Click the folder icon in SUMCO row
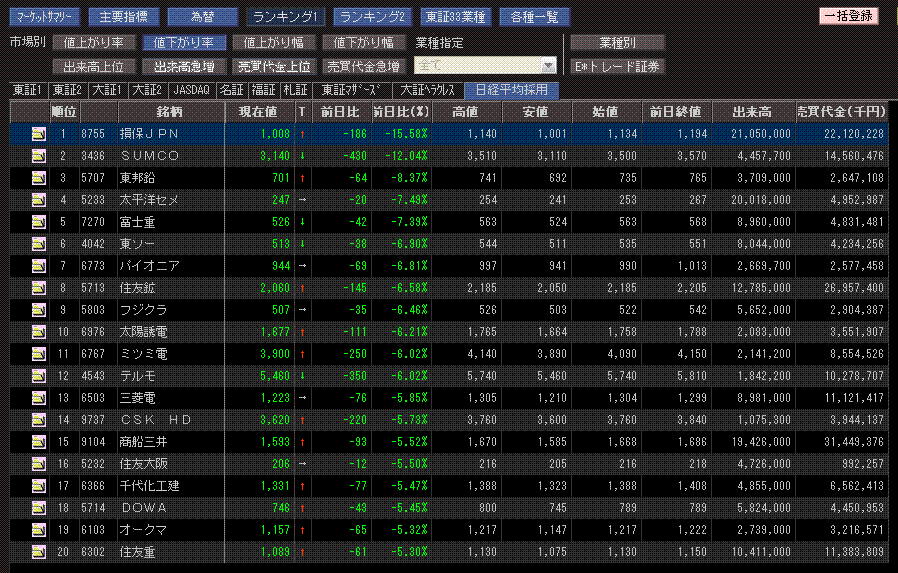Viewport: 898px width, 573px height. (x=39, y=156)
